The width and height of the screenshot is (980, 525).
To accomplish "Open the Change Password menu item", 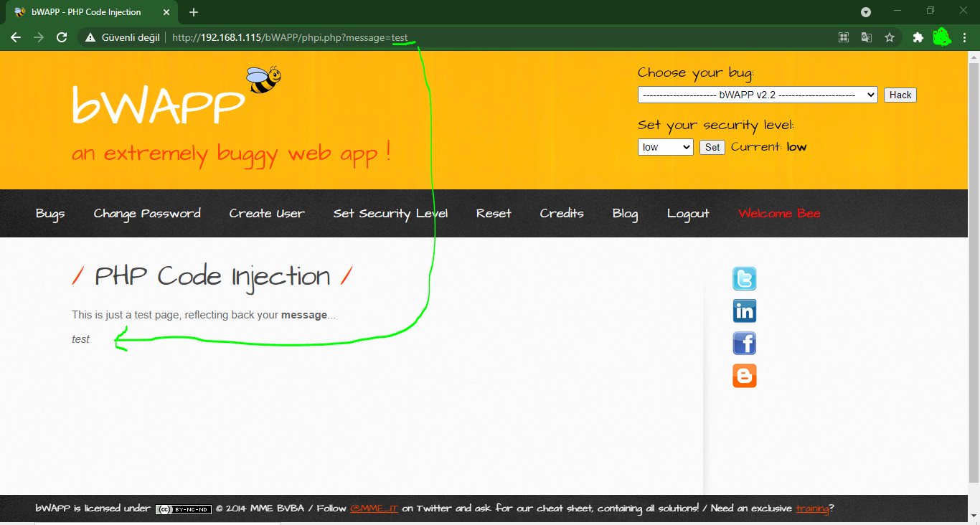I will coord(147,214).
